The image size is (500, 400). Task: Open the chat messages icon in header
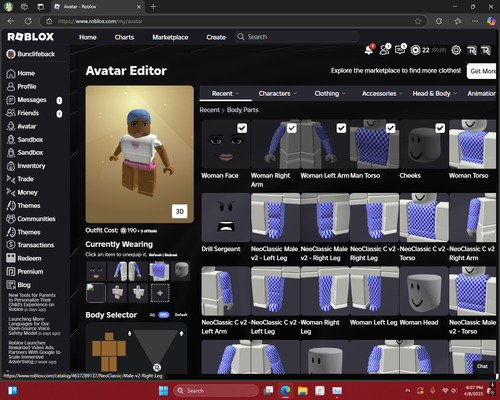coord(400,50)
